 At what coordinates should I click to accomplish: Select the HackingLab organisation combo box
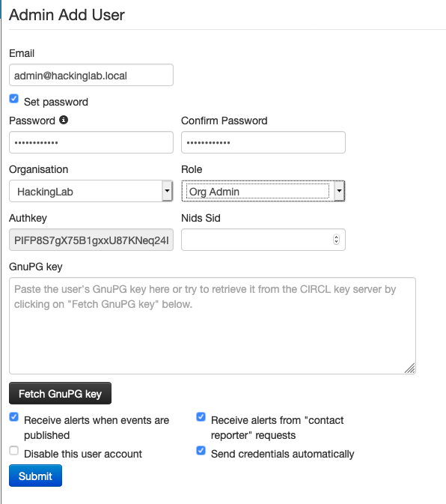tap(91, 191)
